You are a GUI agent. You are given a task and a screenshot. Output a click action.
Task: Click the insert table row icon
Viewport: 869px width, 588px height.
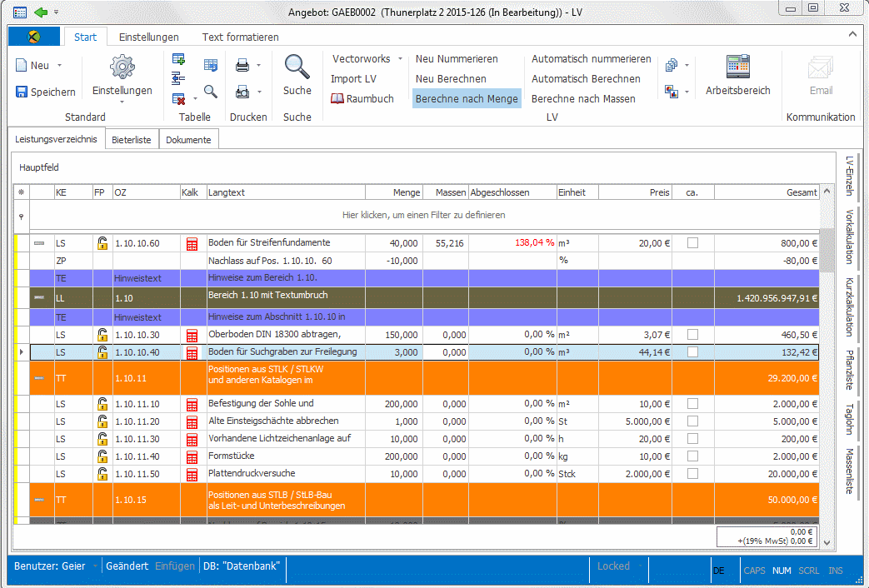pos(178,59)
